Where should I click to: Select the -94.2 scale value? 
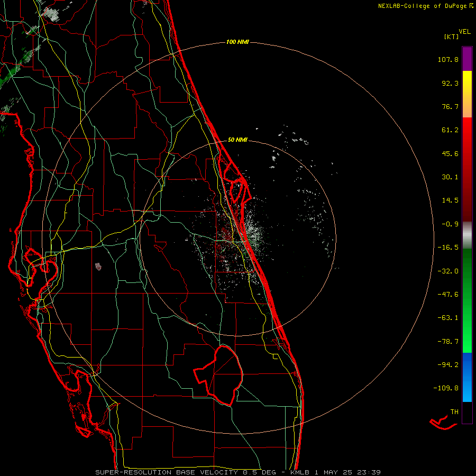[448, 364]
